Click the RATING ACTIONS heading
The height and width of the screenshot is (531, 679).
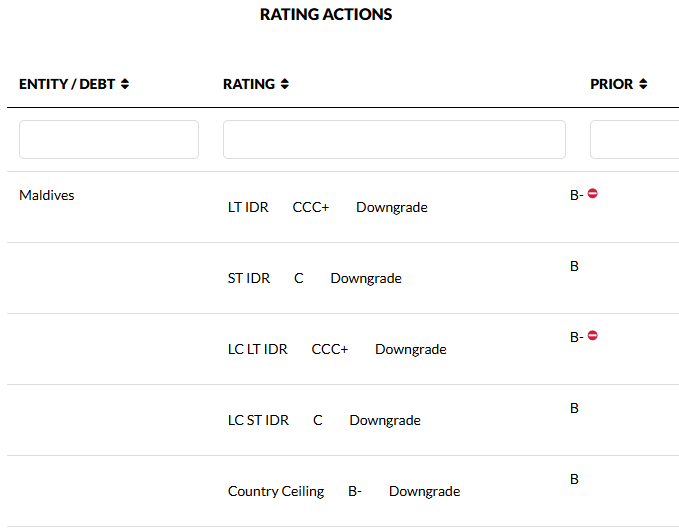pyautogui.click(x=326, y=15)
